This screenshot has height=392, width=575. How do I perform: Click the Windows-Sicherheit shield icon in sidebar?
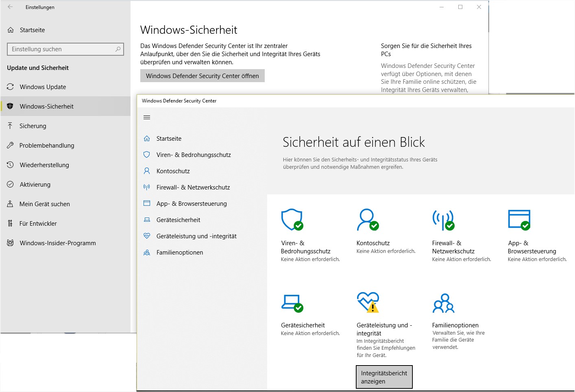click(11, 106)
